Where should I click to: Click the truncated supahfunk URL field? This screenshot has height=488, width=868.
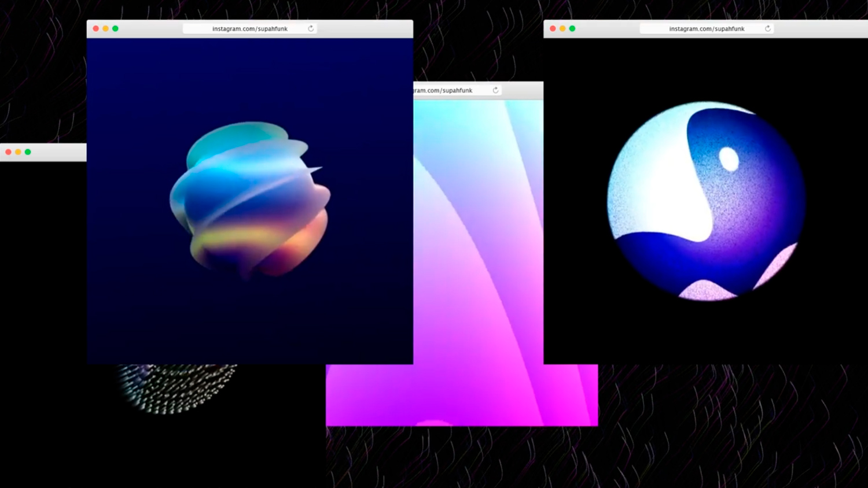[x=448, y=90]
